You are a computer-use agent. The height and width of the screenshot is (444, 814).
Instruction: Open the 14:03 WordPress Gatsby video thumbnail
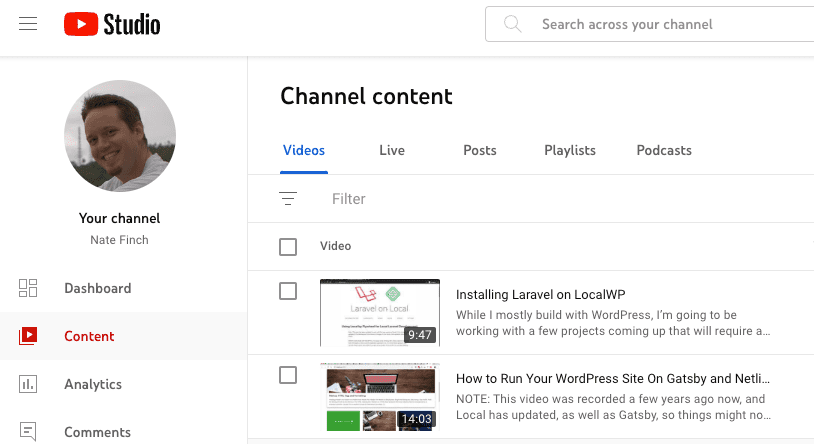coord(380,397)
